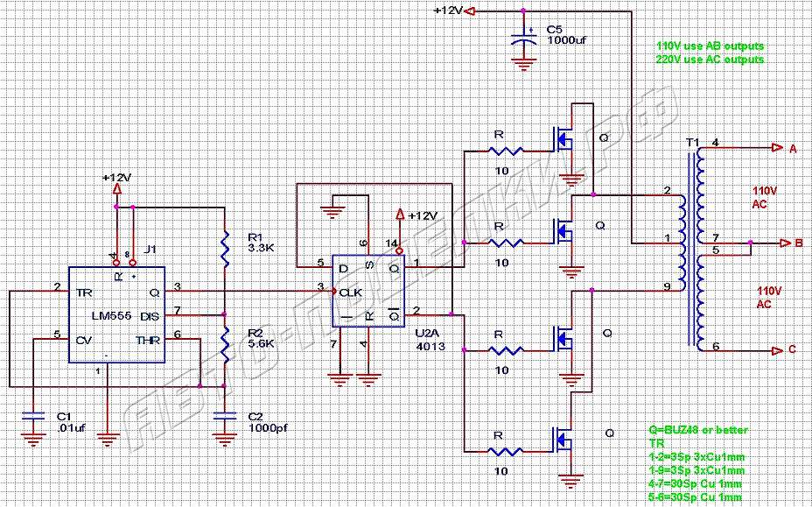Click the D input label on the 4013

[x=342, y=269]
